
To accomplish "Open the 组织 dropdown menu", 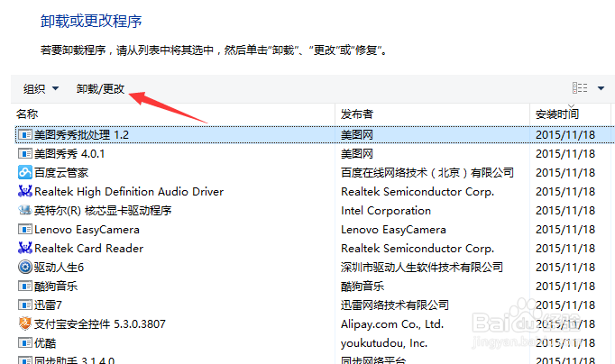I will click(x=41, y=88).
